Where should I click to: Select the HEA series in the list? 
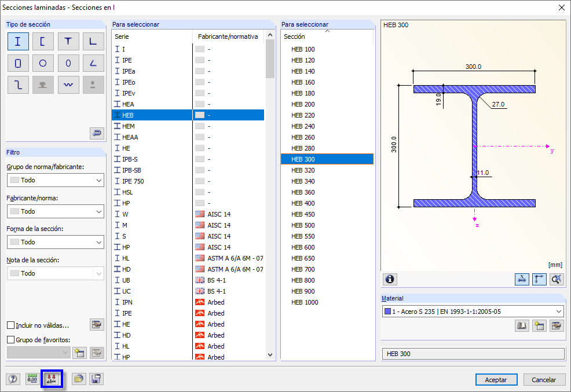click(128, 104)
